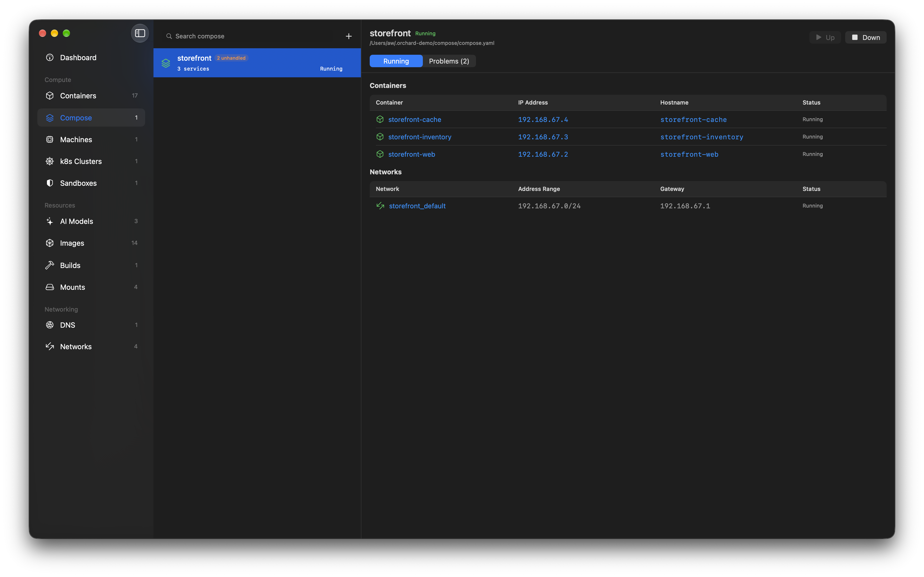Click the compose.yaml file path
This screenshot has width=924, height=577.
(x=432, y=43)
